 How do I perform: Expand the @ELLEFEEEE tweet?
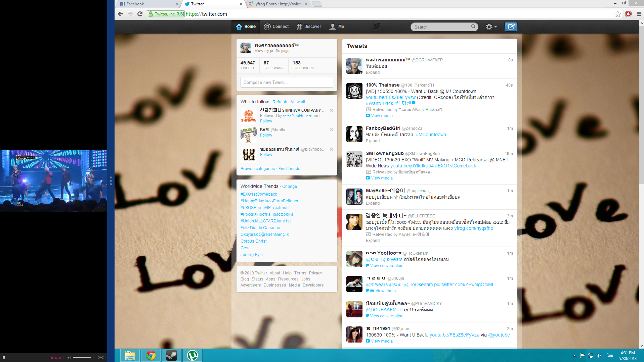tap(373, 241)
